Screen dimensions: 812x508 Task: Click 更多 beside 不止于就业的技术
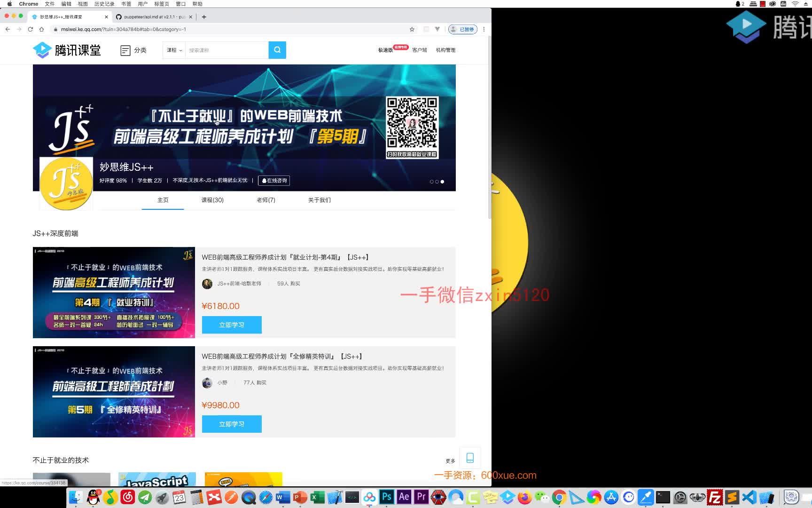coord(450,461)
